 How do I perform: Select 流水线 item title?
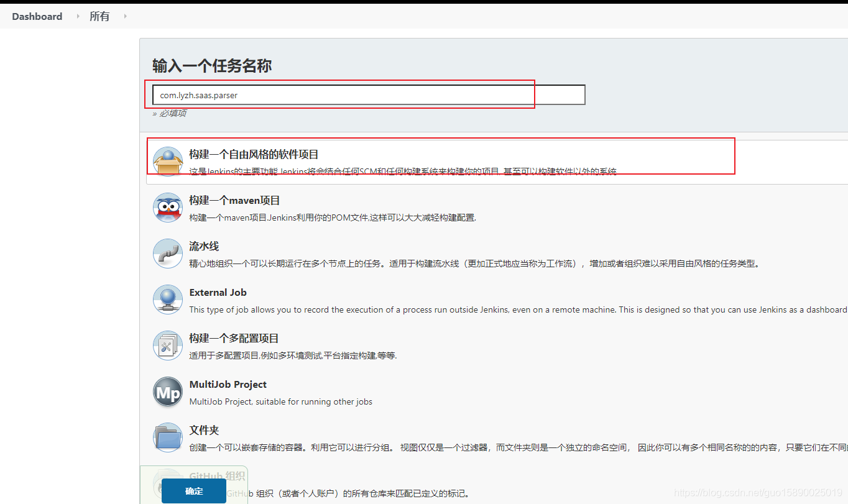[x=204, y=246]
